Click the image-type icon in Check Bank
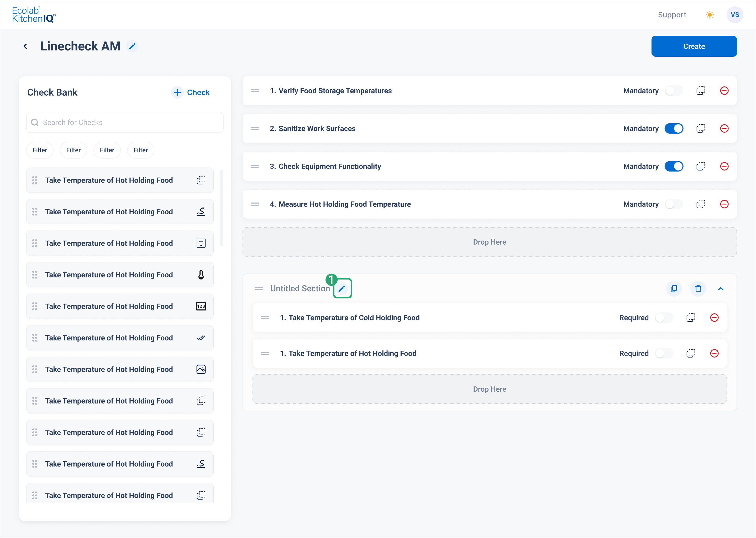The height and width of the screenshot is (538, 756). tap(201, 369)
